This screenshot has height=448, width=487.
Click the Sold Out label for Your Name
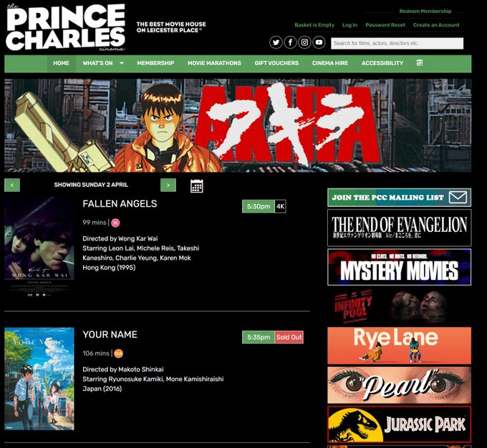coord(289,337)
